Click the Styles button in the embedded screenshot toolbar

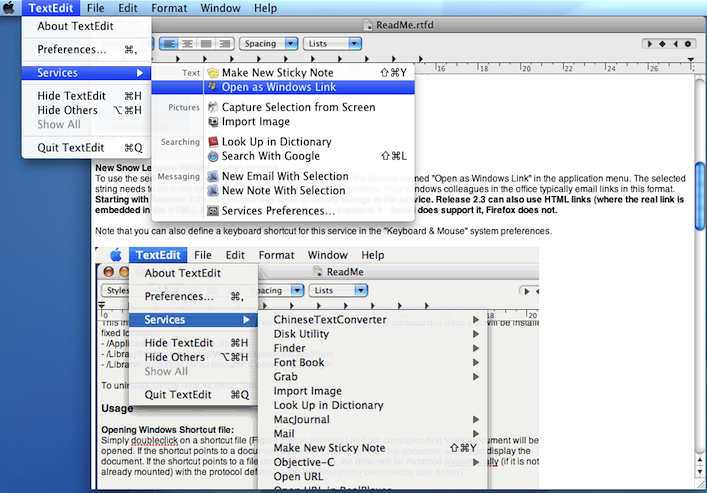(115, 290)
